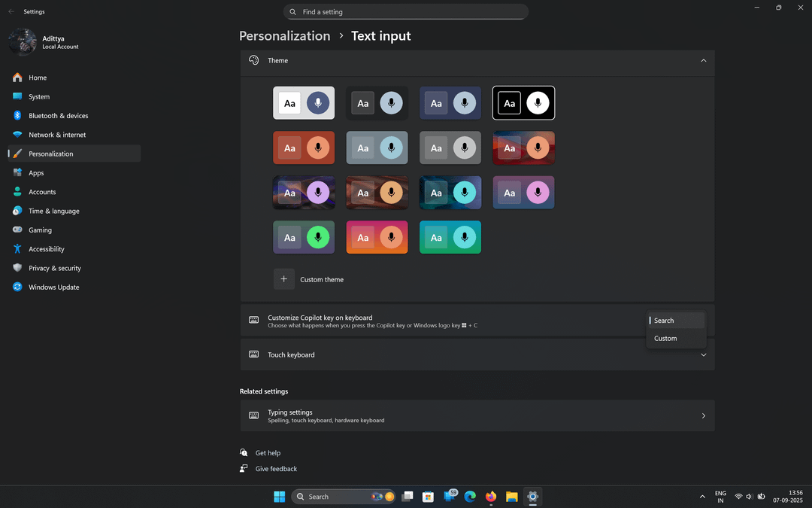The width and height of the screenshot is (812, 508).
Task: Select the white light keyboard theme
Action: pos(304,103)
